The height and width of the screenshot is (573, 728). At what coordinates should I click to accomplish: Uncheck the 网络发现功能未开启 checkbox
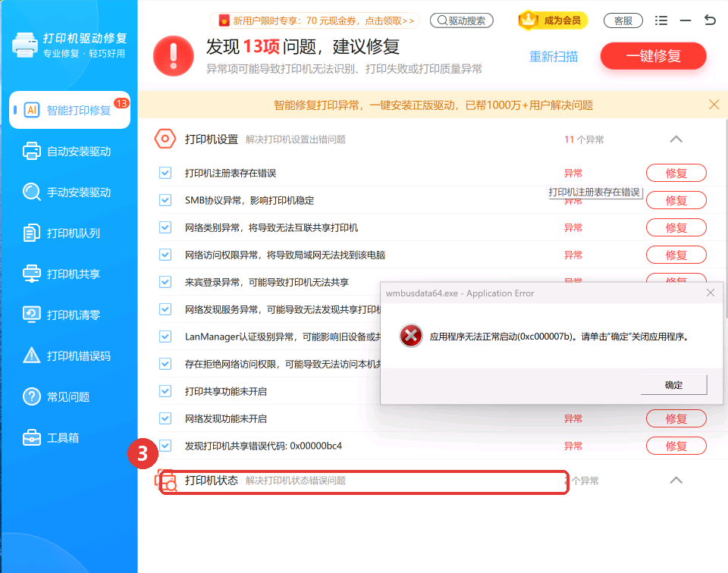coord(165,418)
